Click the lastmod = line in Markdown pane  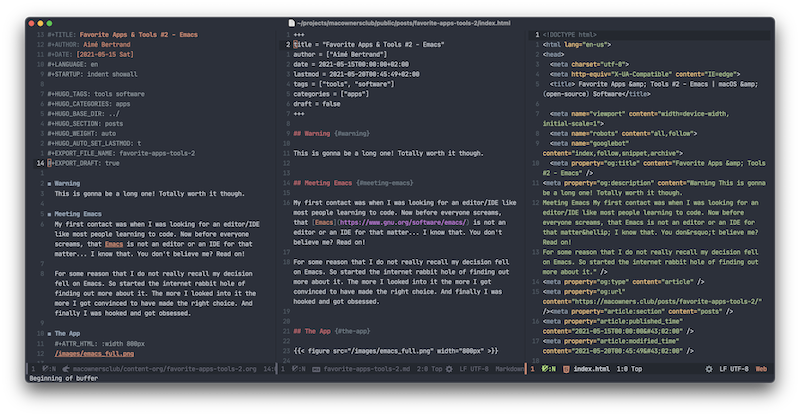357,74
